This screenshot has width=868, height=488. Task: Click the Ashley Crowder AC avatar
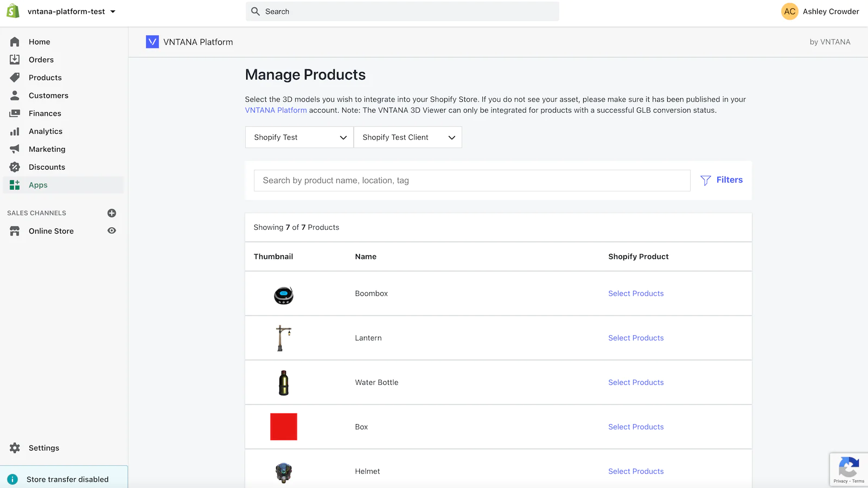(x=789, y=11)
